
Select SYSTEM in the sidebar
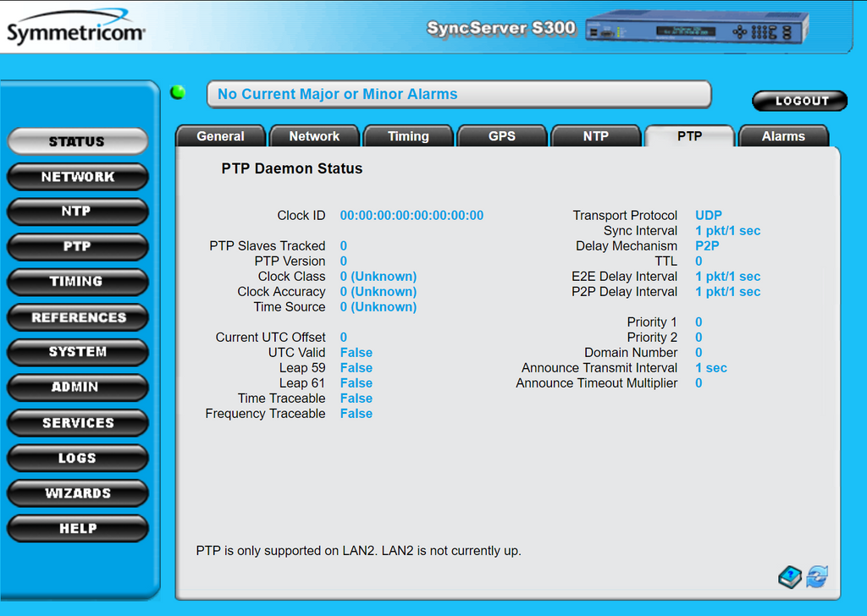tap(77, 352)
